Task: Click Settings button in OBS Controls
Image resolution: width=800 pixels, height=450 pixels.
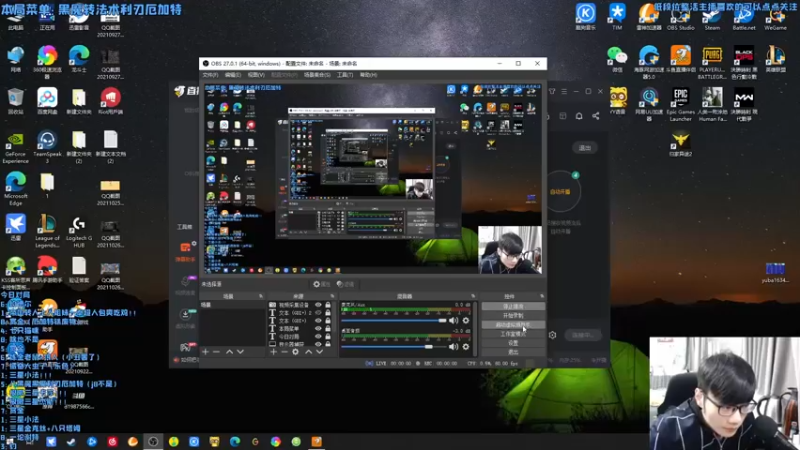Action: (513, 343)
